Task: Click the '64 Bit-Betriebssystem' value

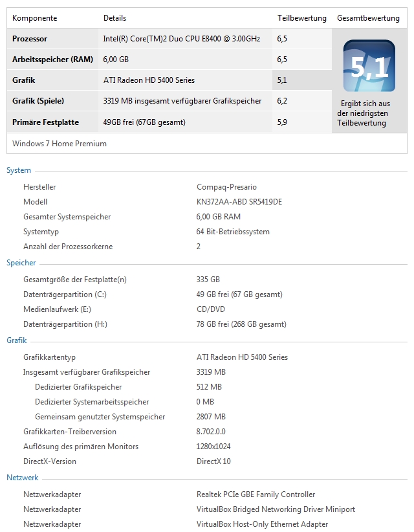Action: tap(233, 232)
